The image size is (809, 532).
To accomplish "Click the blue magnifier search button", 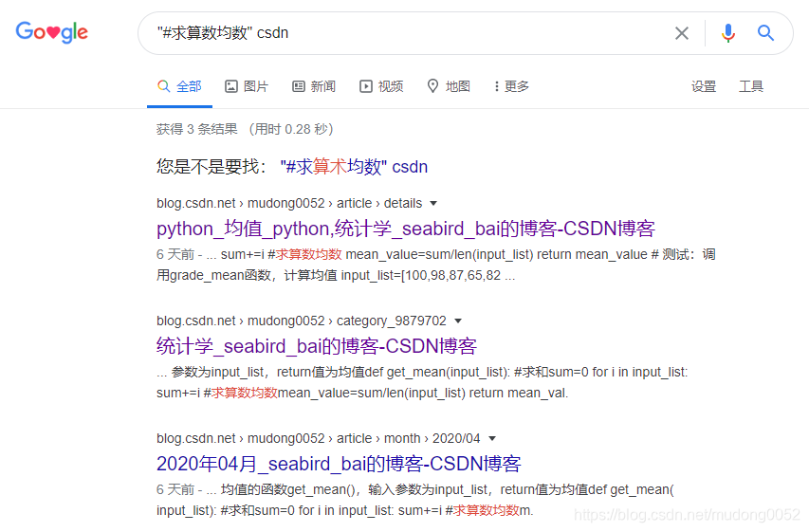I will pos(765,33).
